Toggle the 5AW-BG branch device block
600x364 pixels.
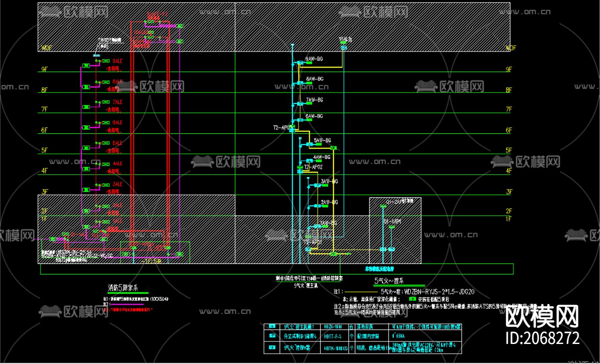click(x=319, y=144)
